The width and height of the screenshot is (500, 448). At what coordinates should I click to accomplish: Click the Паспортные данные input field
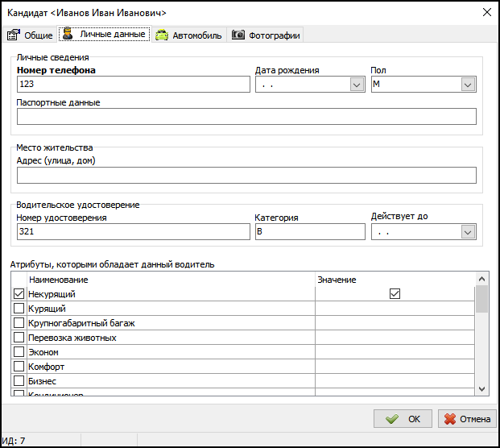point(246,117)
